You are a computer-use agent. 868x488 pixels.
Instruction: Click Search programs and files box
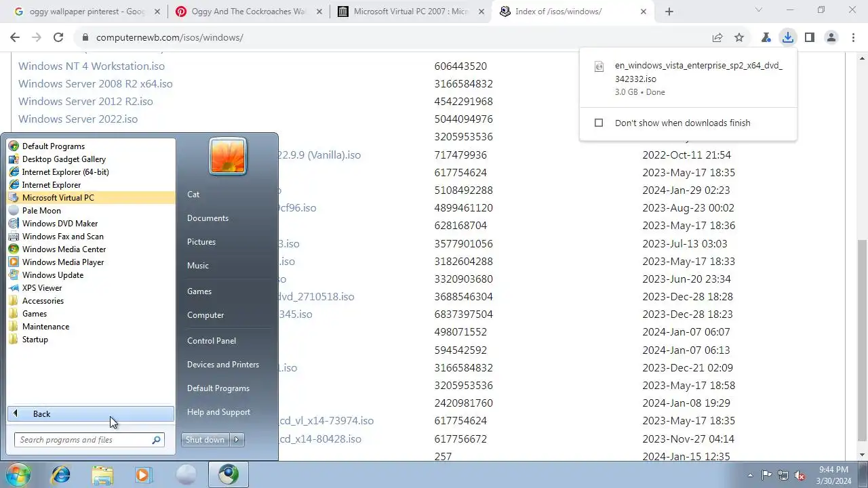point(83,440)
